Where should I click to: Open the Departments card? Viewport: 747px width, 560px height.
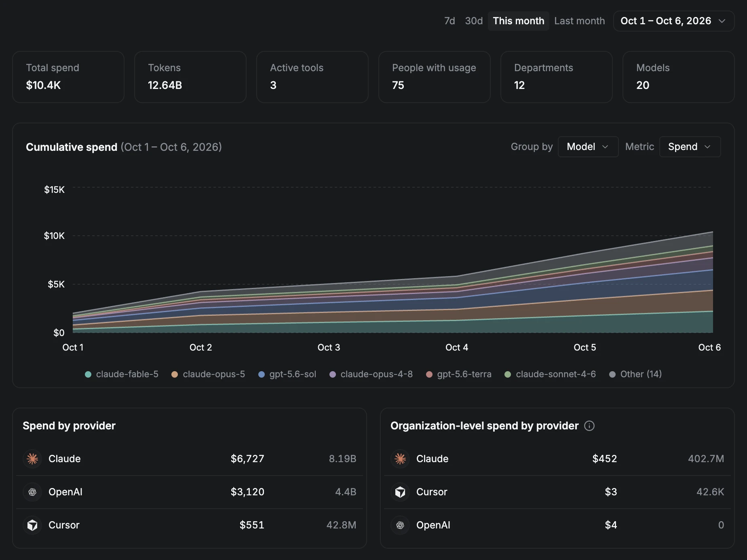[x=557, y=77]
